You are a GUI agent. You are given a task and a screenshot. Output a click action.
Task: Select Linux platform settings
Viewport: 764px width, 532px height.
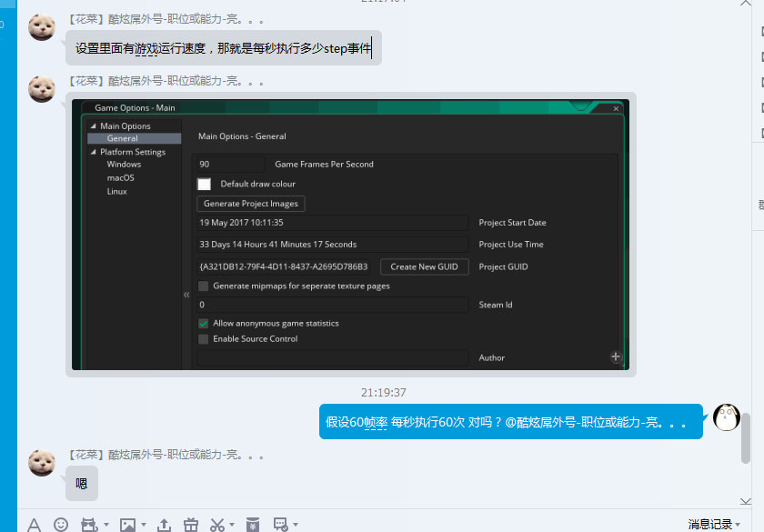click(117, 192)
